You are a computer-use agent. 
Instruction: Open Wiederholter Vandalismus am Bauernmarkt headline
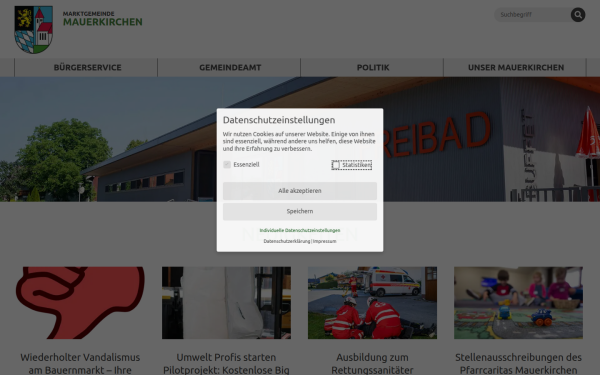[80, 364]
